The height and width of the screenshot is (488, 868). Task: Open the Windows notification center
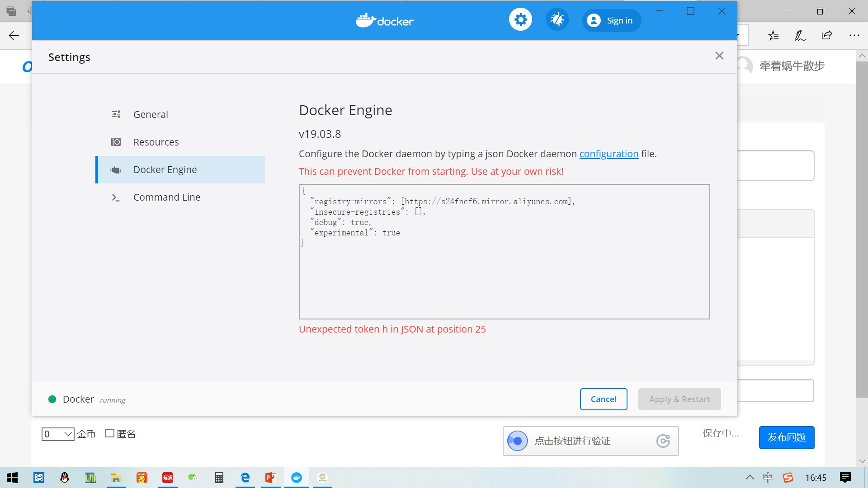[x=845, y=478]
